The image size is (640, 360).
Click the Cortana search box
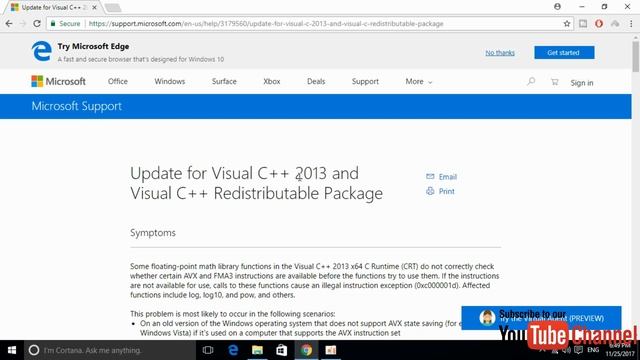(110, 350)
